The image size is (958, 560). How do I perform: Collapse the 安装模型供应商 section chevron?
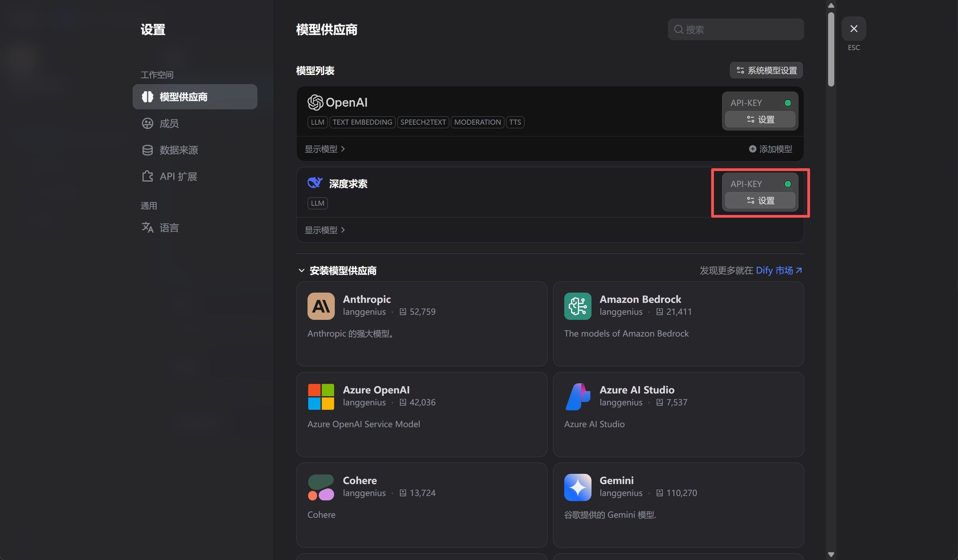[301, 270]
